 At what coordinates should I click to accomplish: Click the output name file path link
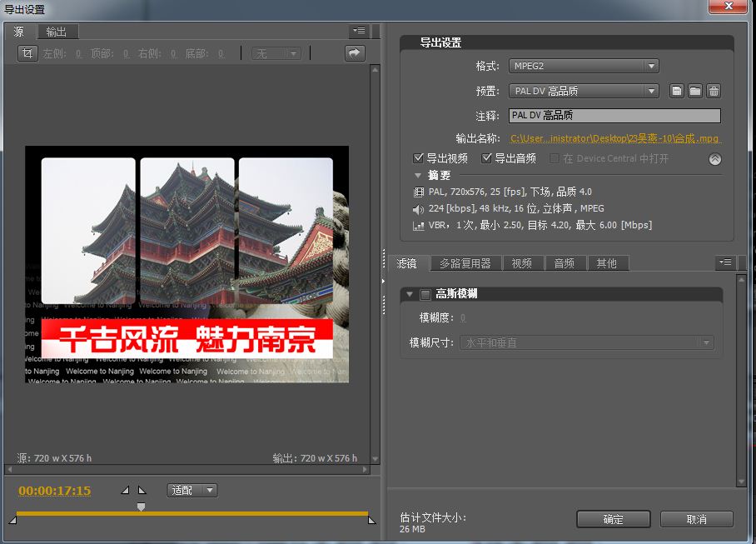615,138
